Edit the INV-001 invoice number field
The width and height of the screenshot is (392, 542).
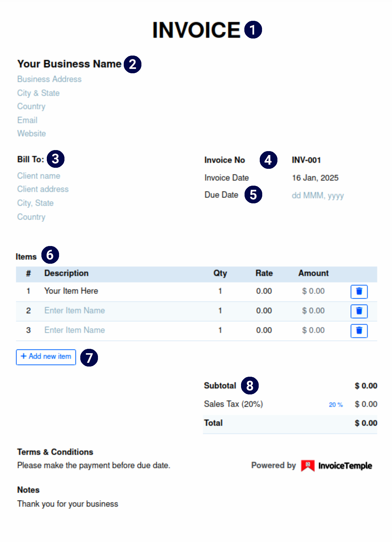click(306, 160)
